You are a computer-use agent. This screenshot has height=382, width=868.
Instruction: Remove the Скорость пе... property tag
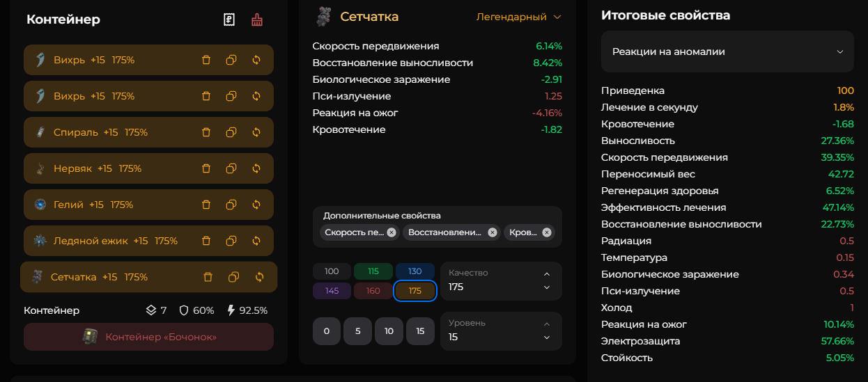392,232
